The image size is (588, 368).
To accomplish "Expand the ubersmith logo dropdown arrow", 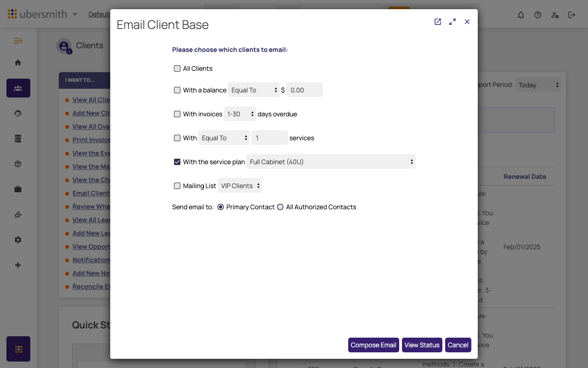I will click(75, 14).
